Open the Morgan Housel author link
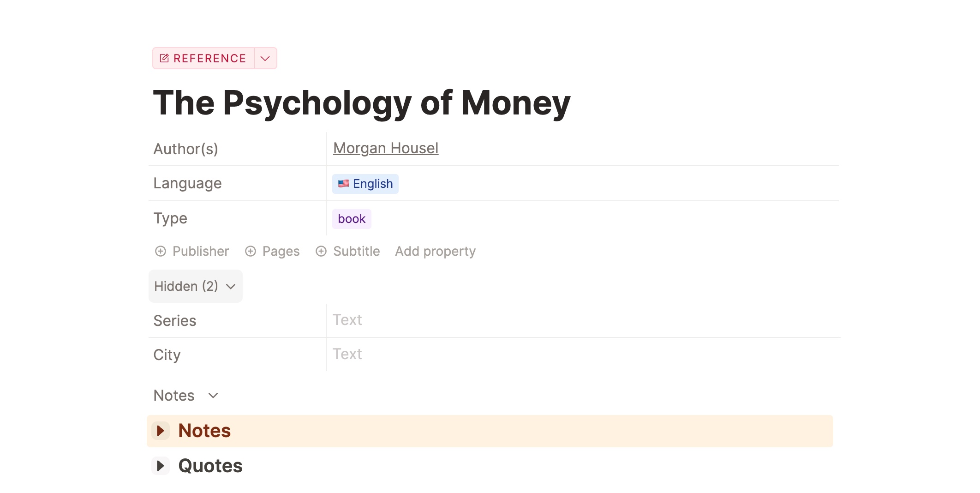The image size is (980, 493). 386,148
